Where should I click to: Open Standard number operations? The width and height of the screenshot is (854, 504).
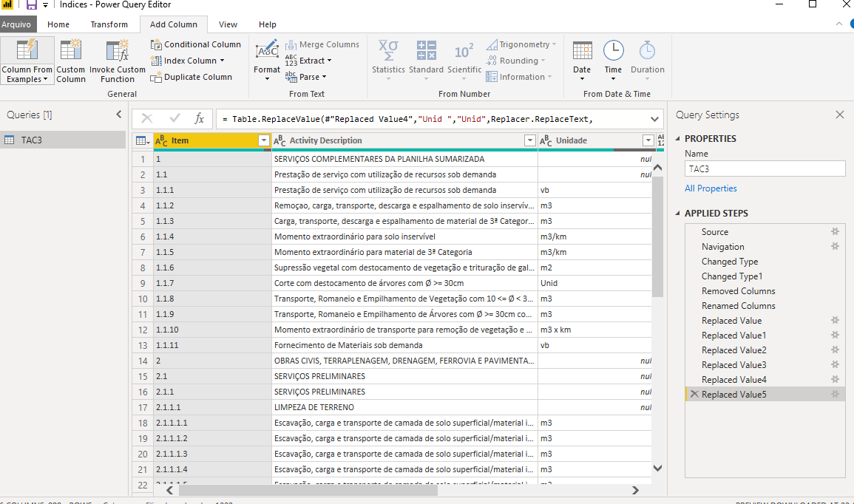tap(426, 61)
